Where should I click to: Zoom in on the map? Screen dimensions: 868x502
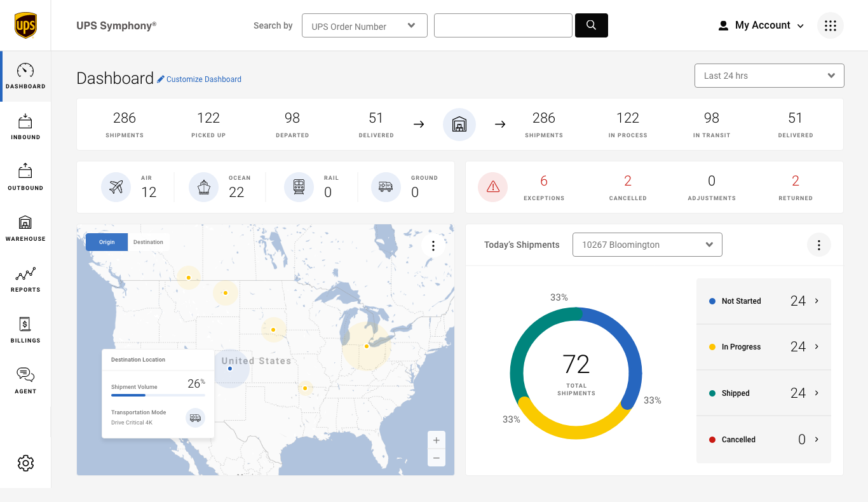pyautogui.click(x=437, y=440)
